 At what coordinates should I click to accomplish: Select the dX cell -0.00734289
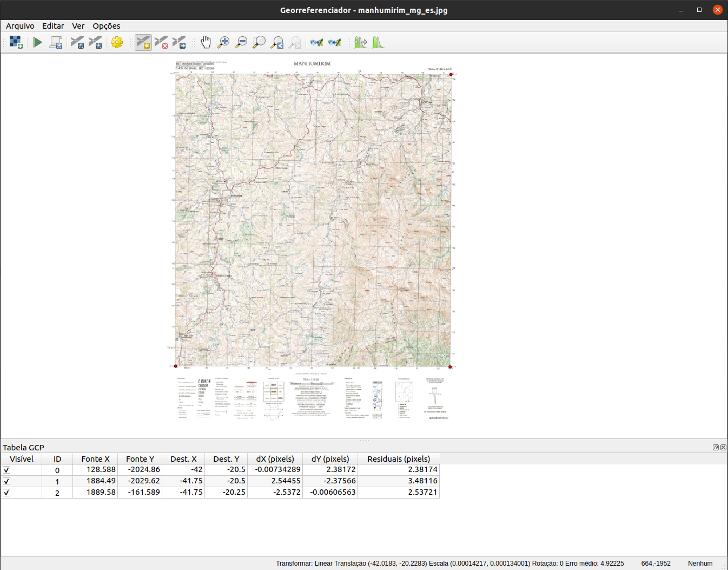[275, 469]
